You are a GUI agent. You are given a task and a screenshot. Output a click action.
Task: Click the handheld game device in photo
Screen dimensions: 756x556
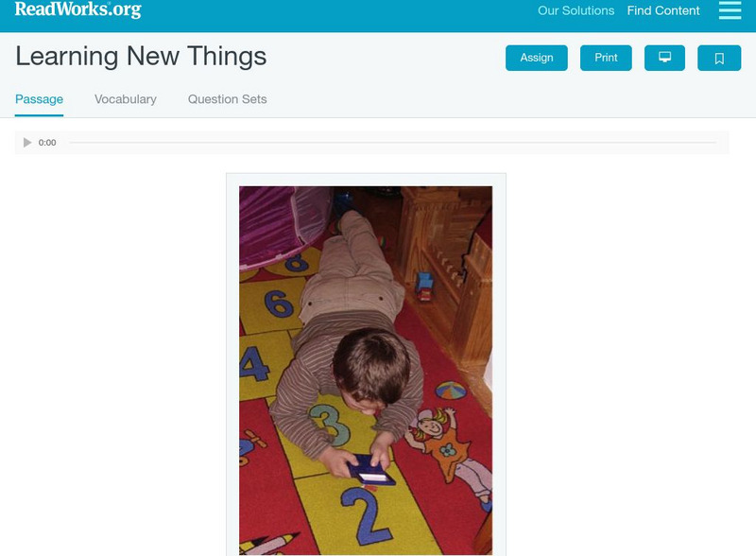(x=371, y=470)
